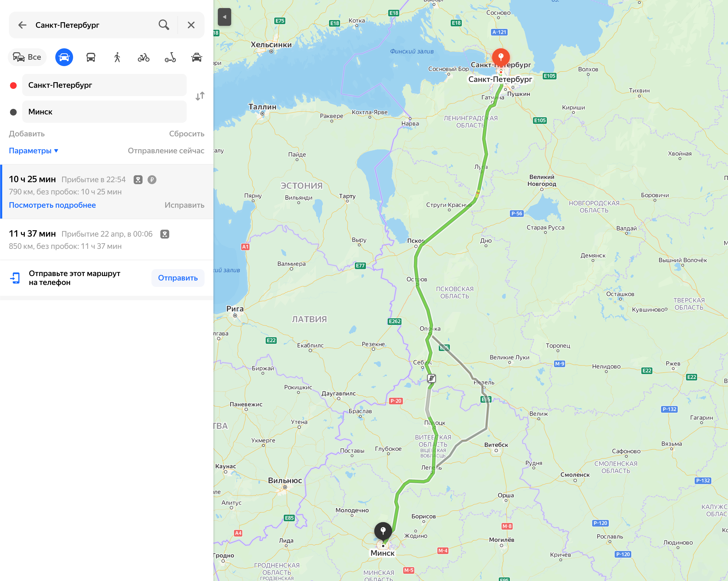
Task: Click the map collapse arrow panel icon
Action: [224, 17]
